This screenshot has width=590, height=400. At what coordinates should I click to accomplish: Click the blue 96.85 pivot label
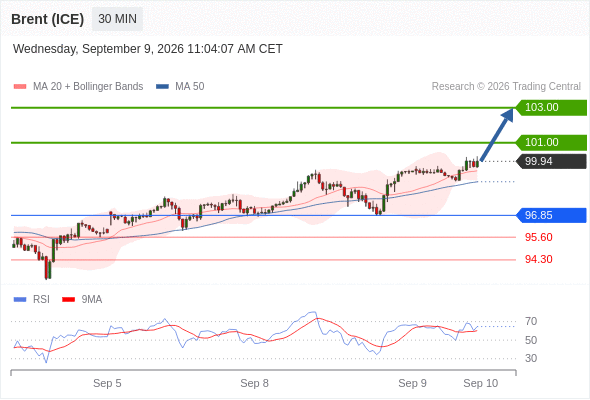click(551, 216)
